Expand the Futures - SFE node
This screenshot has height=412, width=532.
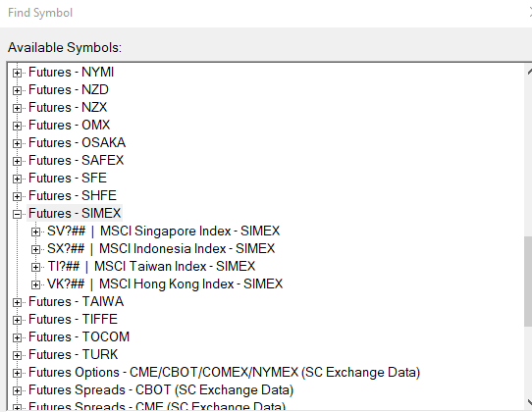(x=17, y=179)
